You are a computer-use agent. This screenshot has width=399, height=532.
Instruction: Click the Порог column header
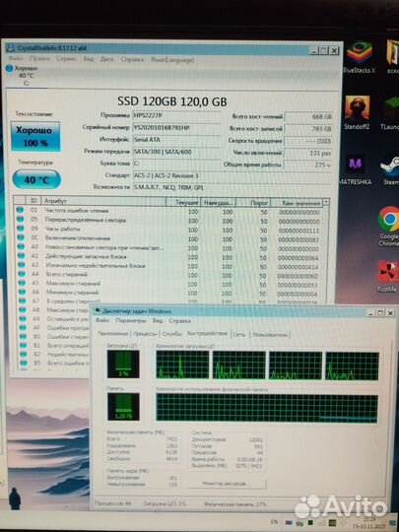253,203
